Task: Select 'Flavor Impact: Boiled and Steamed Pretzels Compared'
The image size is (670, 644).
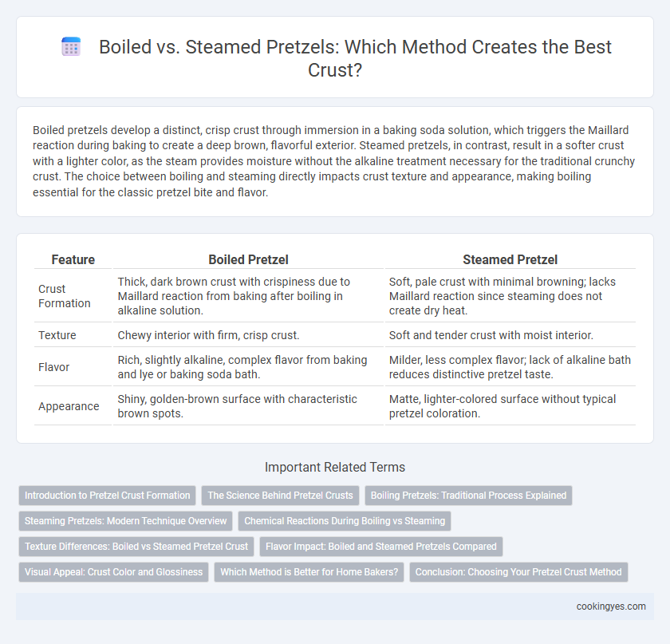Action: 381,547
